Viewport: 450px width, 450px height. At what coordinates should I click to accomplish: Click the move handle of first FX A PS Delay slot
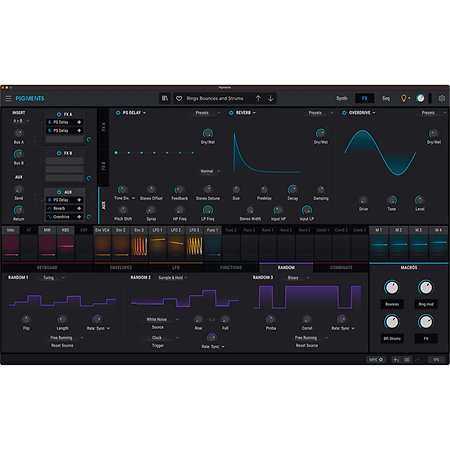[79, 122]
